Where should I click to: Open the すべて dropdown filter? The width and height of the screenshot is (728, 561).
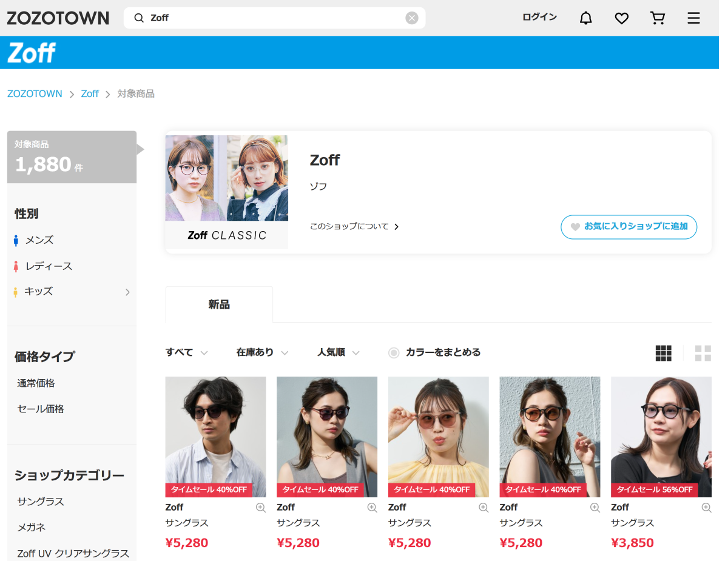point(187,352)
